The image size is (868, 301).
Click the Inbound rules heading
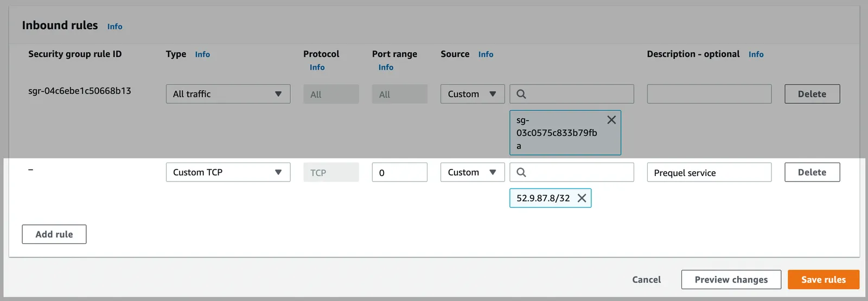click(x=60, y=26)
